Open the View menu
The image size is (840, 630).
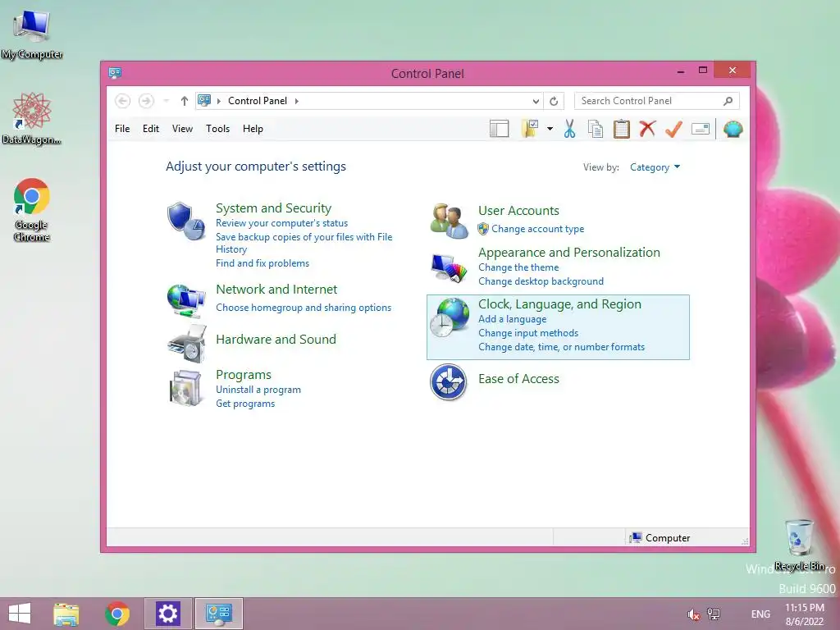coord(182,129)
